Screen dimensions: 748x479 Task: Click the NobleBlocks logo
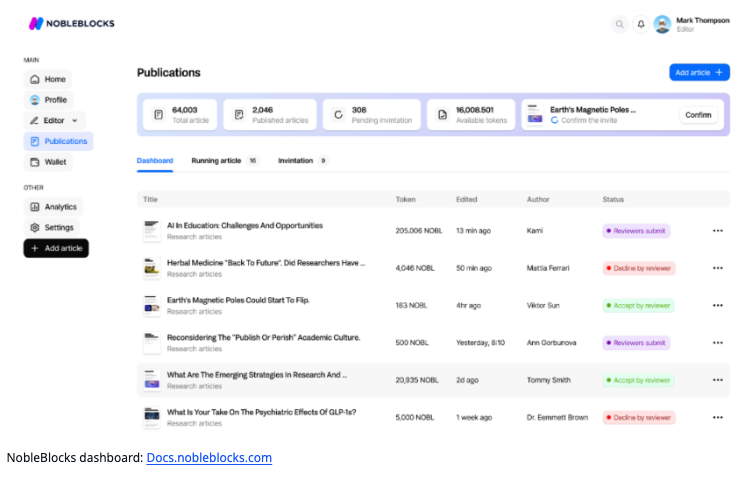pyautogui.click(x=71, y=23)
